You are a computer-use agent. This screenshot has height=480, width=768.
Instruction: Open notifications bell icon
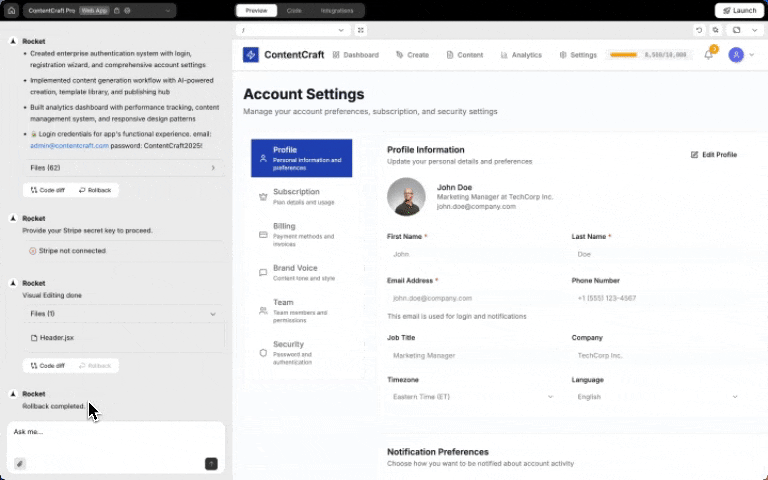tap(708, 55)
